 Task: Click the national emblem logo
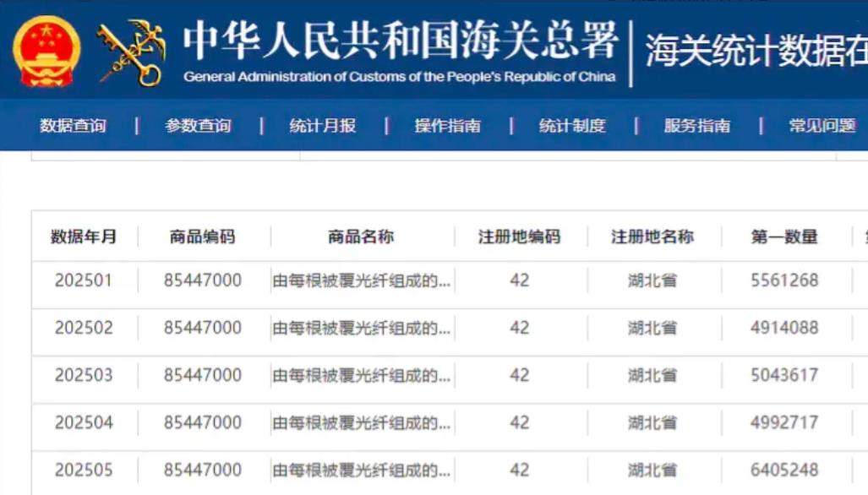pos(46,52)
